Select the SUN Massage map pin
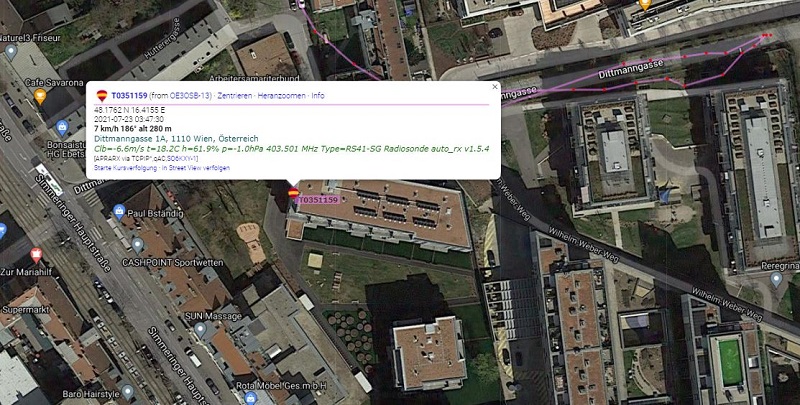The width and height of the screenshot is (800, 405). pyautogui.click(x=201, y=330)
